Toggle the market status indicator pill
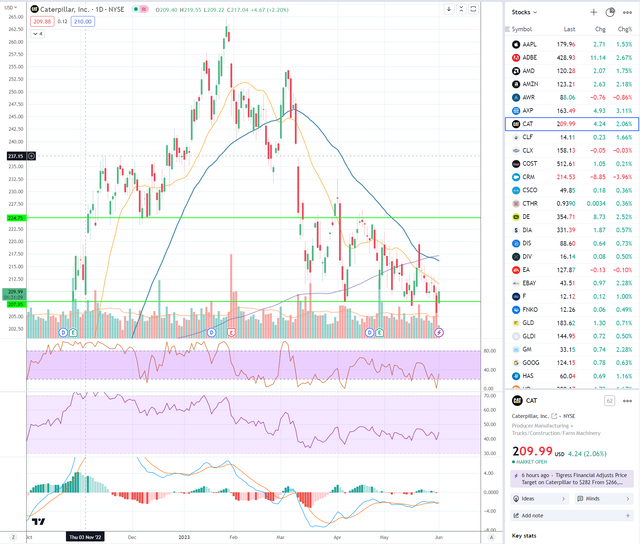The image size is (640, 544). (140, 9)
